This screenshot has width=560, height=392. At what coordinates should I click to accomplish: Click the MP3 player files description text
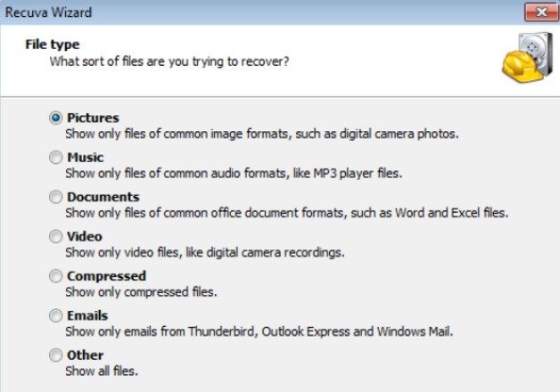234,174
